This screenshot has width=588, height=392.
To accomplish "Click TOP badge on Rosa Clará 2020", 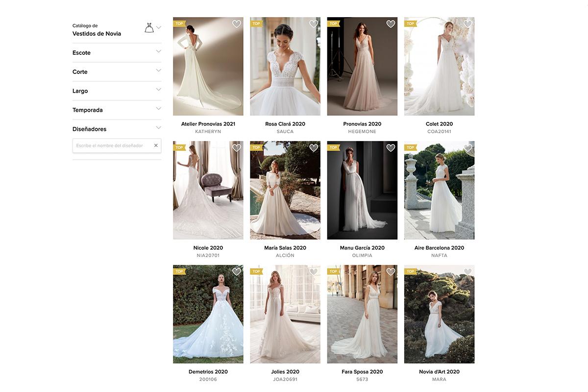I will pyautogui.click(x=256, y=24).
